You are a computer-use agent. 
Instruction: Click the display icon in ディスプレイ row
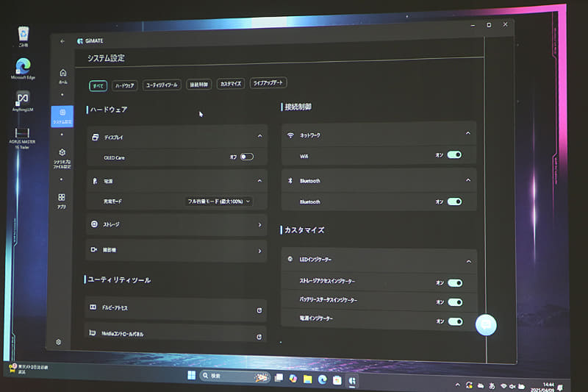tap(96, 138)
